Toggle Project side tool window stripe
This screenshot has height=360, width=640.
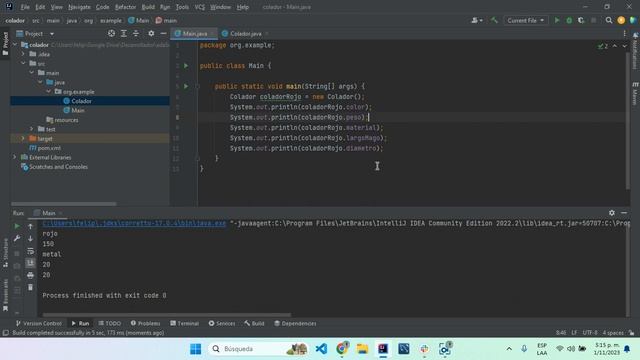[5, 44]
